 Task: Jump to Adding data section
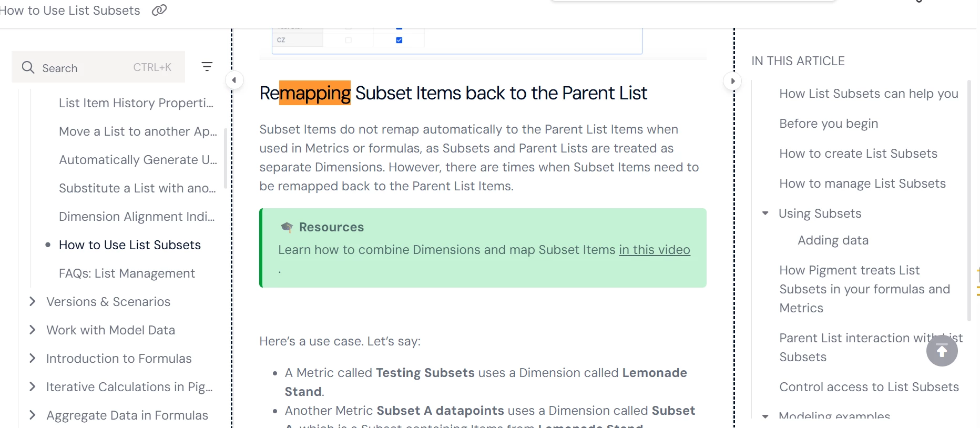(x=833, y=240)
